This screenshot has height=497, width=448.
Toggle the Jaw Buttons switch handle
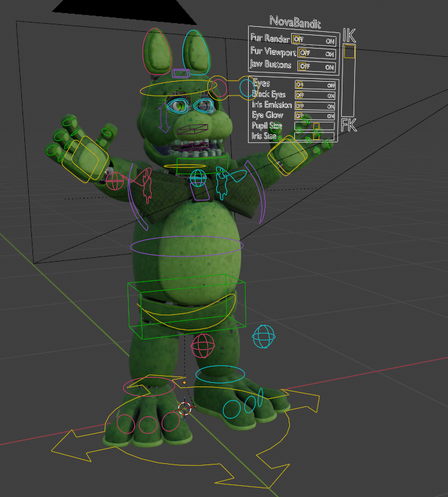302,66
